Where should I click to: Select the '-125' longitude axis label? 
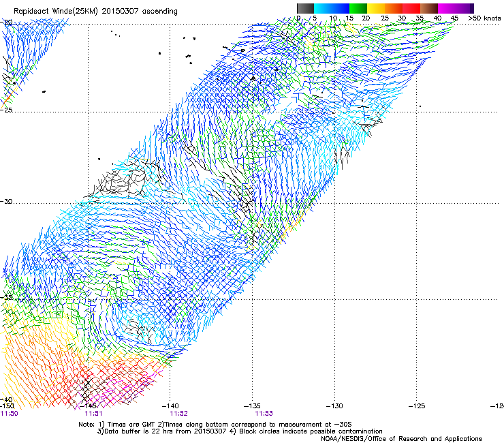tap(417, 406)
